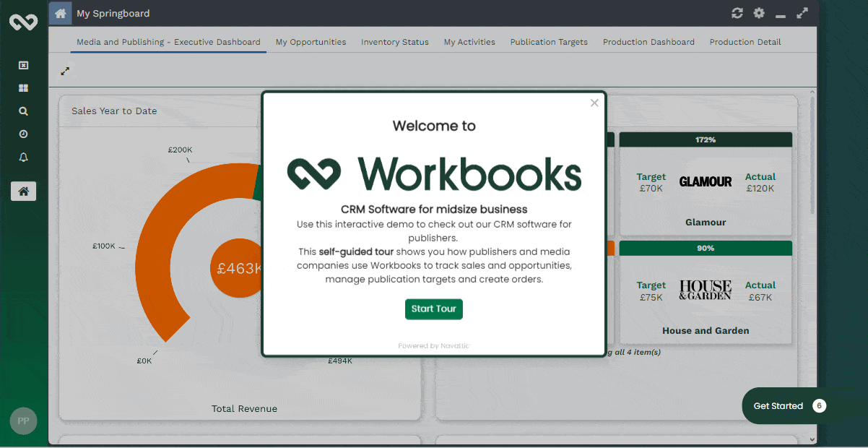Click the £494K chart axis label

click(x=340, y=360)
